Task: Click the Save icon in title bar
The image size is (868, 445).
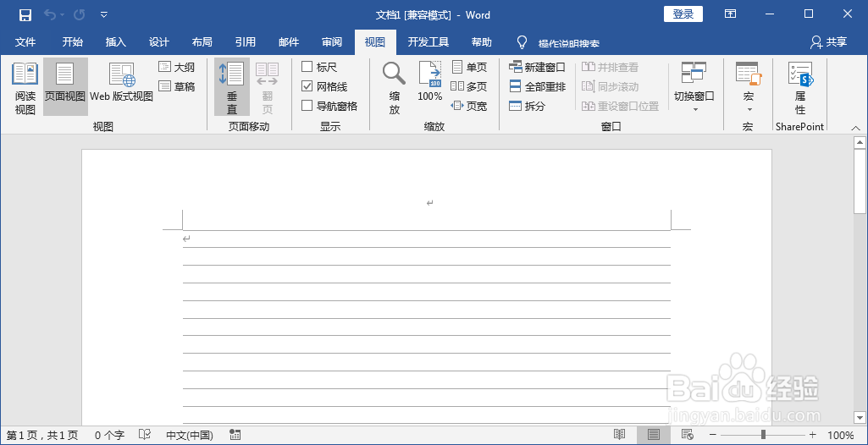Action: [x=25, y=15]
